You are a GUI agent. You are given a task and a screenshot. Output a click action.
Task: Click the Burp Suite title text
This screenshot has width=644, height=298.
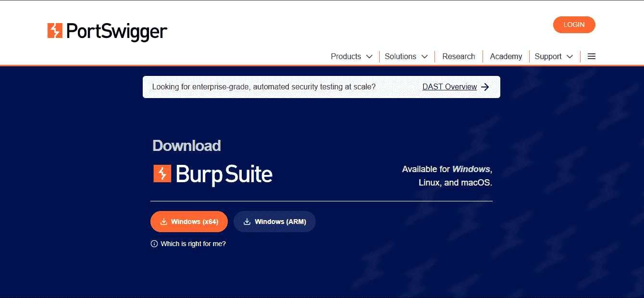(x=224, y=174)
